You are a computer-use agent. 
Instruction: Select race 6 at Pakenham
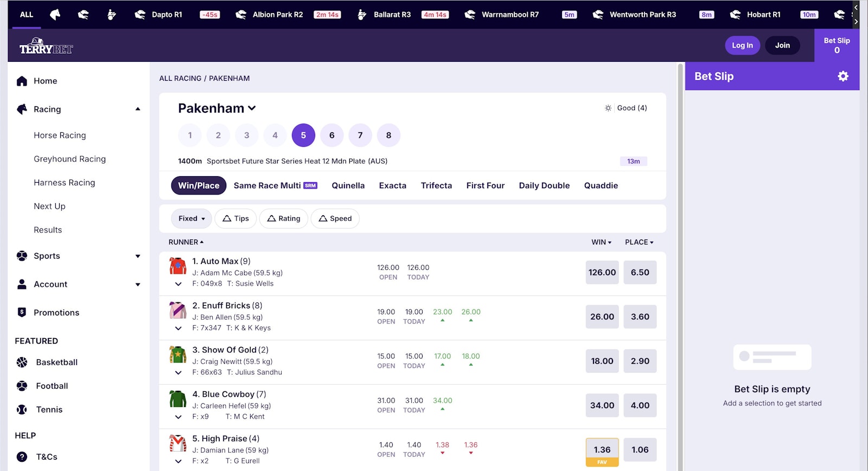[x=331, y=136]
